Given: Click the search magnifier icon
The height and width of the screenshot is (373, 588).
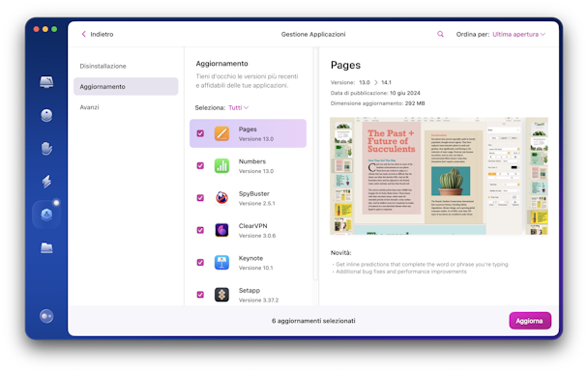Looking at the screenshot, I should pos(440,34).
